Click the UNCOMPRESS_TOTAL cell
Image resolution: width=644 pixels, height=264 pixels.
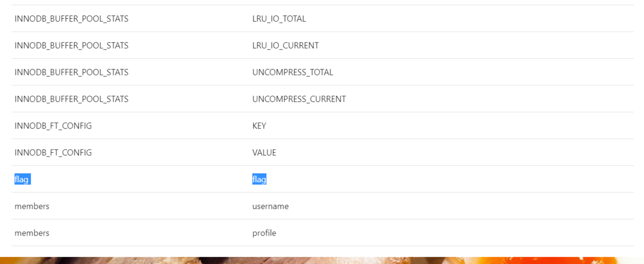[292, 72]
